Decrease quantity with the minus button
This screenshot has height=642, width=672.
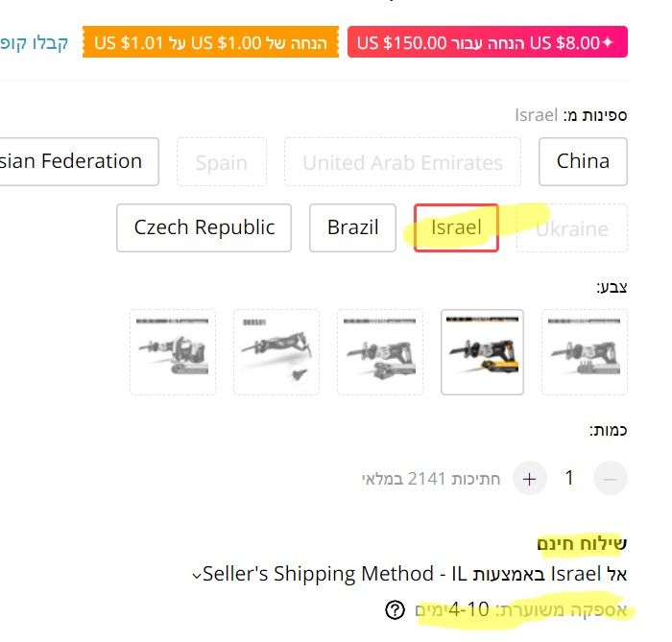pyautogui.click(x=611, y=478)
